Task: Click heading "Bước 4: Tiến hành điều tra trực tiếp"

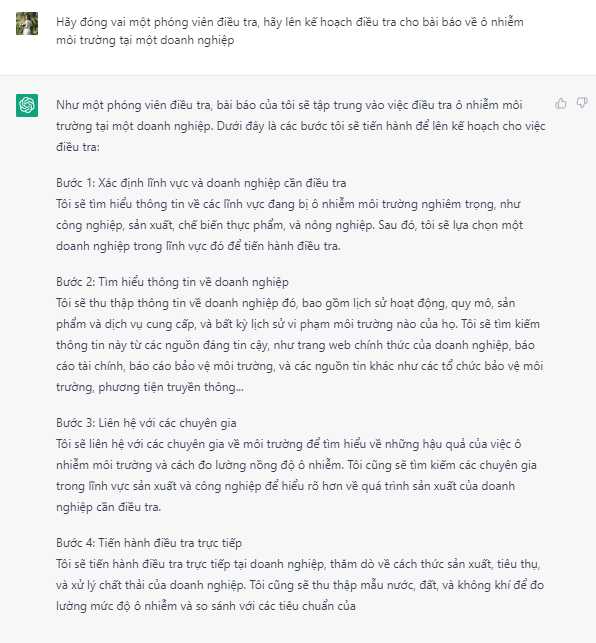Action: click(x=149, y=543)
